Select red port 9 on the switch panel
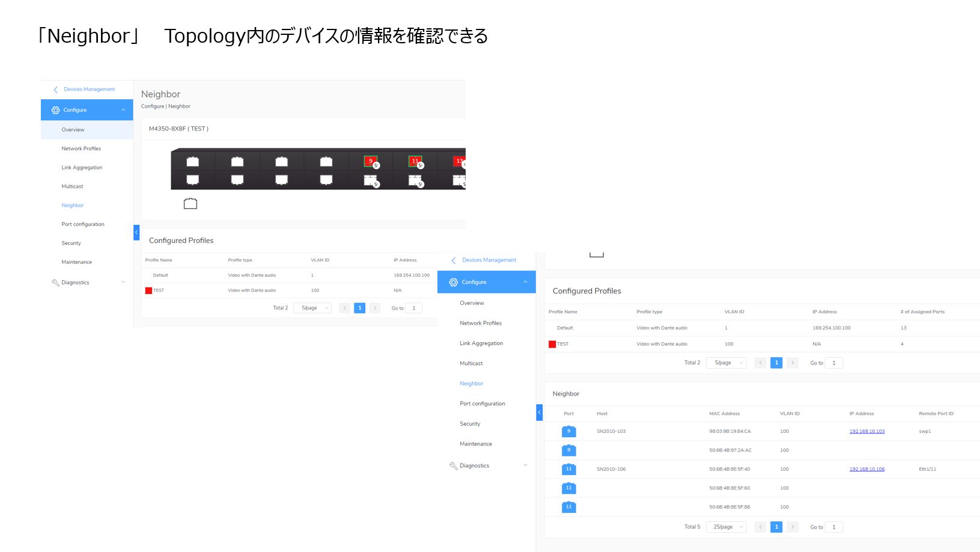Image resolution: width=980 pixels, height=552 pixels. point(371,161)
